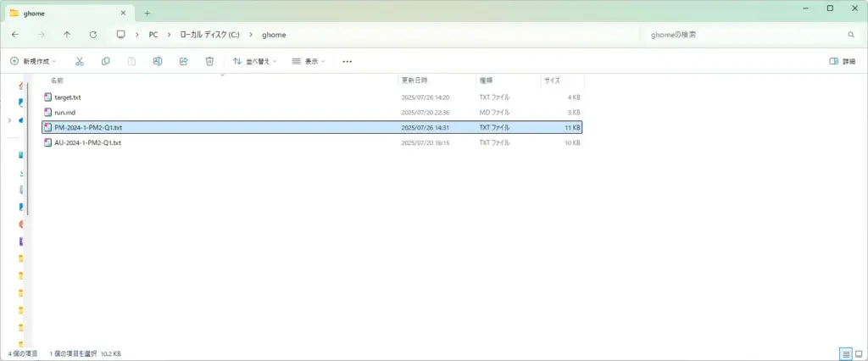Add a new tab with plus button

147,13
